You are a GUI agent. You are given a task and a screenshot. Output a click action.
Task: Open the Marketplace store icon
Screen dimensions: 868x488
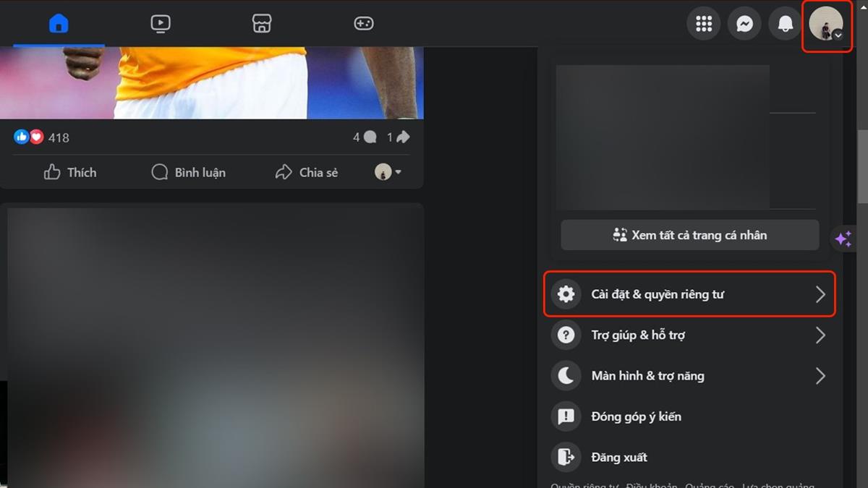coord(262,24)
